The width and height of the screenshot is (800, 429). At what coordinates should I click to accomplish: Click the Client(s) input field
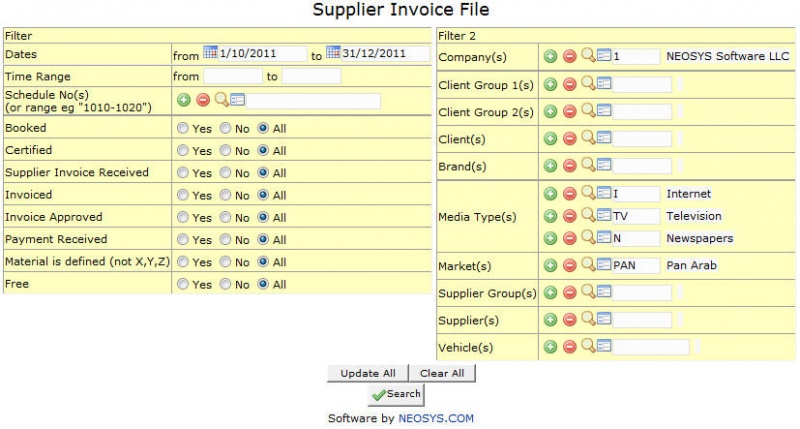642,139
